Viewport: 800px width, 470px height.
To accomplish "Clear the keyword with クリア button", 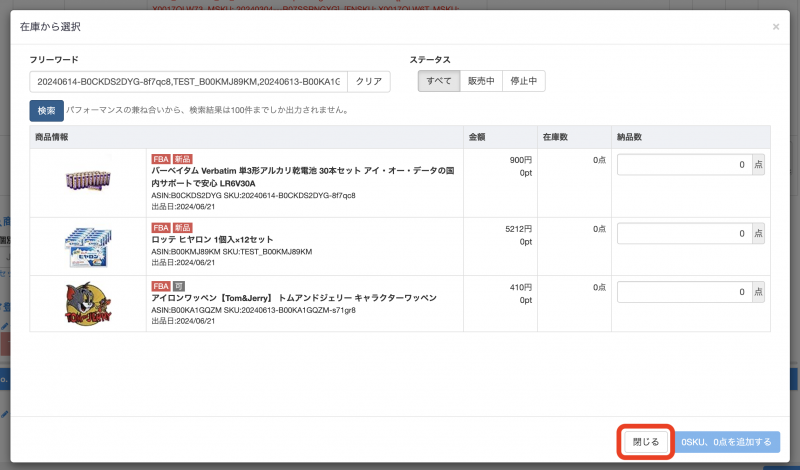I will pyautogui.click(x=369, y=82).
